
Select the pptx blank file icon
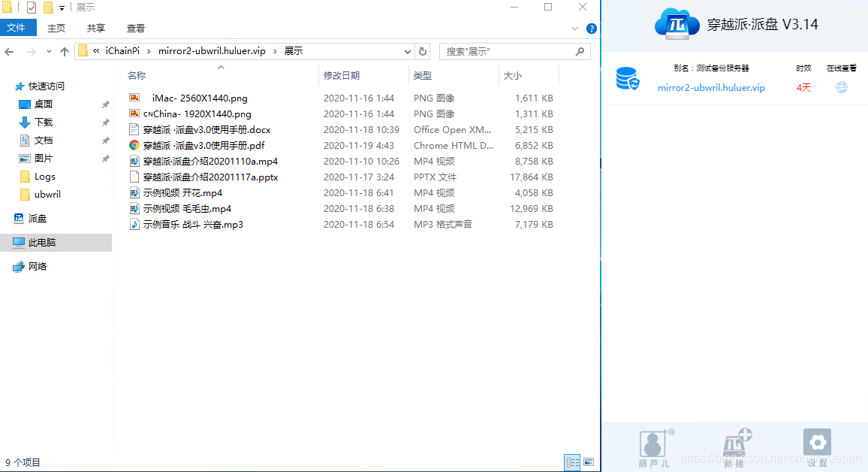click(134, 177)
